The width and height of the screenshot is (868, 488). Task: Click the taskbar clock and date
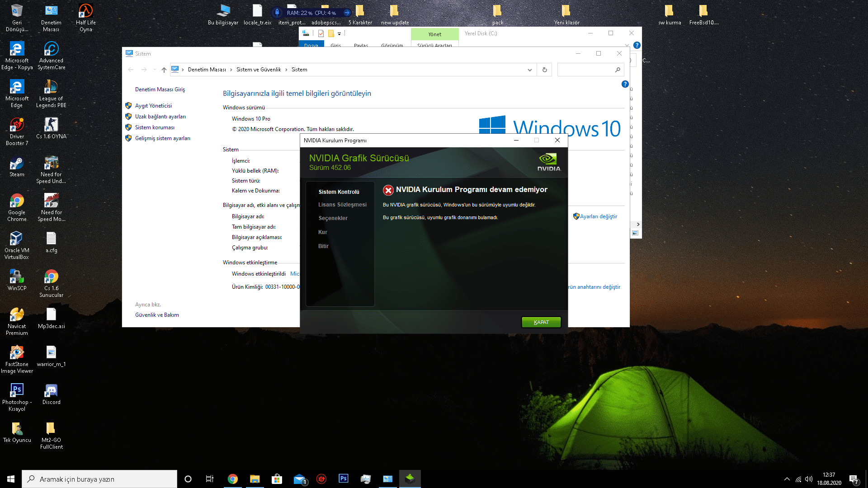(829, 479)
